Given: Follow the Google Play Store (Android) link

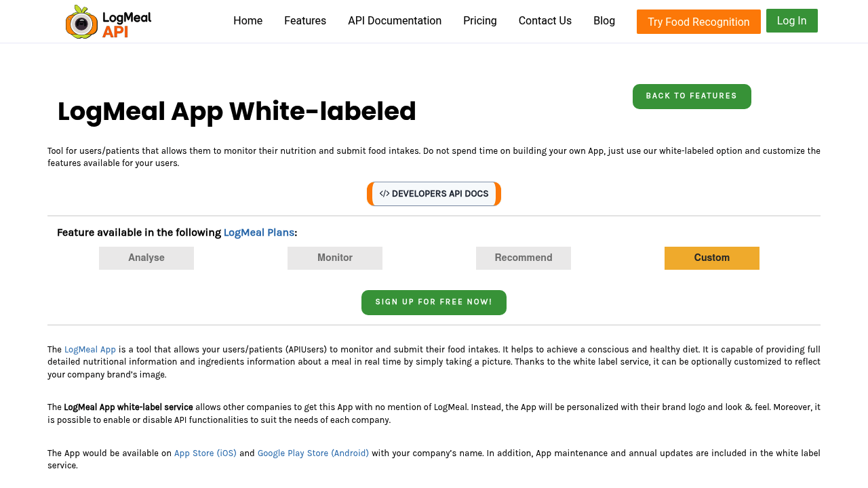Looking at the screenshot, I should pos(313,453).
